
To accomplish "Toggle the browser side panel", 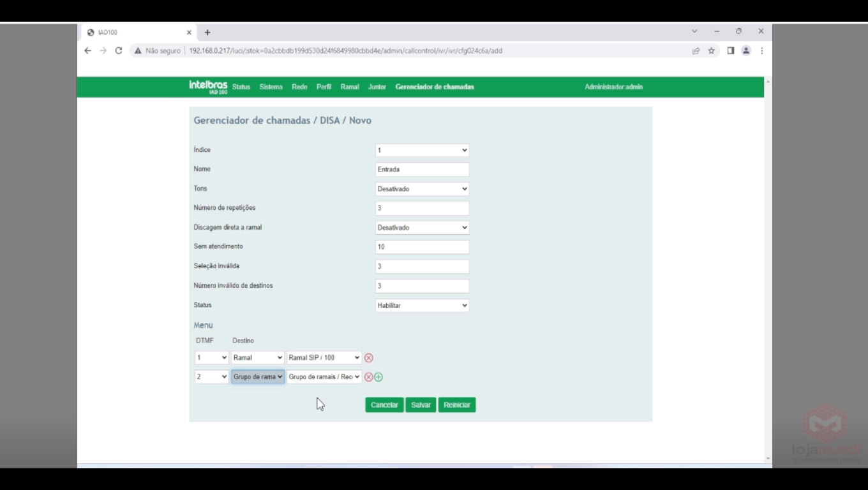I will point(731,50).
